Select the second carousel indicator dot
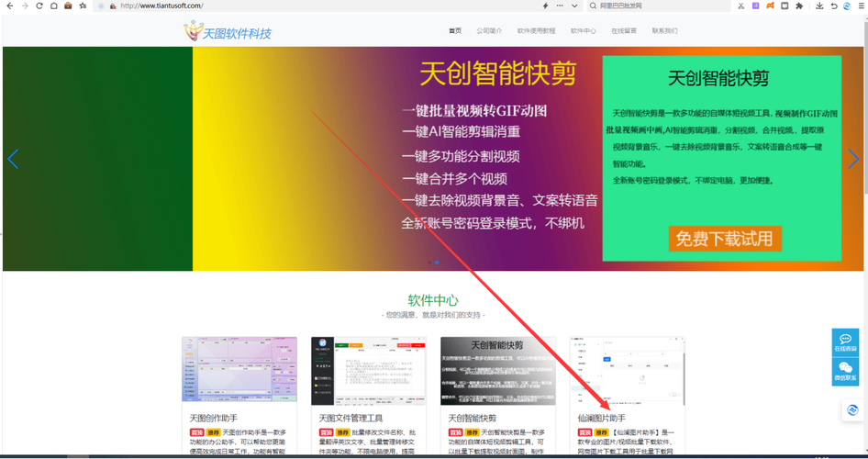 pyautogui.click(x=438, y=262)
